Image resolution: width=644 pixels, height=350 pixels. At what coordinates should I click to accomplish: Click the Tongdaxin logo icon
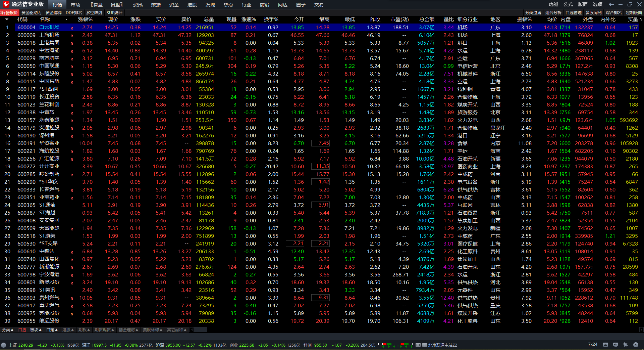pos(6,4)
